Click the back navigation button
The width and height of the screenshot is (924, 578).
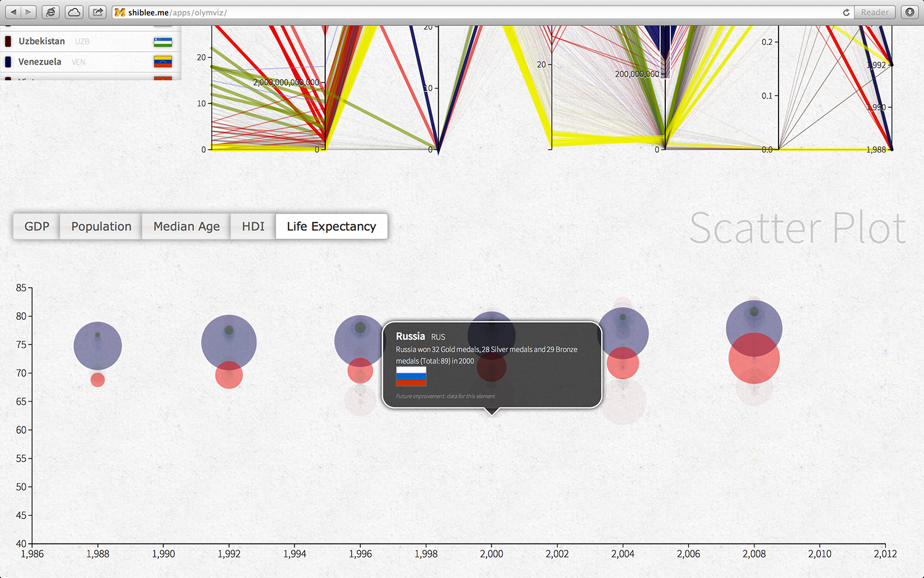(14, 11)
